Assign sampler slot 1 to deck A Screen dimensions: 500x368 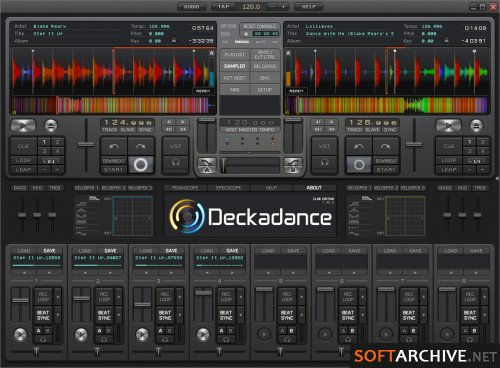(x=39, y=331)
